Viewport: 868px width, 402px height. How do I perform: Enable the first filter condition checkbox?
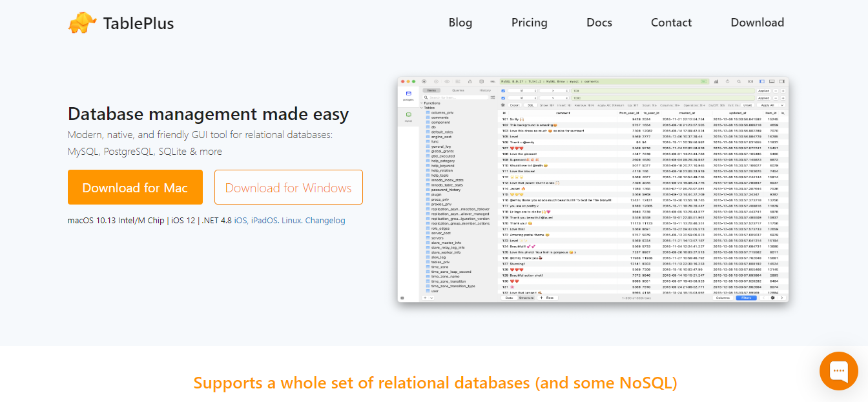[503, 90]
